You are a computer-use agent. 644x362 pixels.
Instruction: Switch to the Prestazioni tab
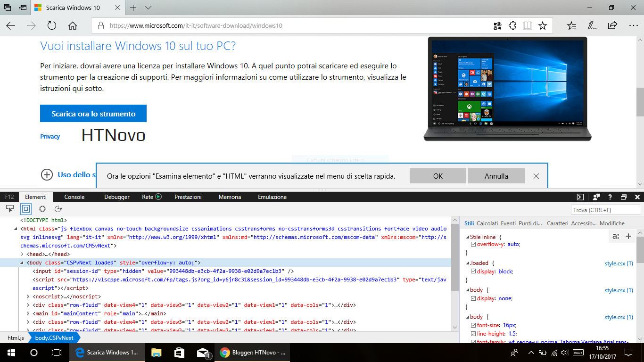188,197
